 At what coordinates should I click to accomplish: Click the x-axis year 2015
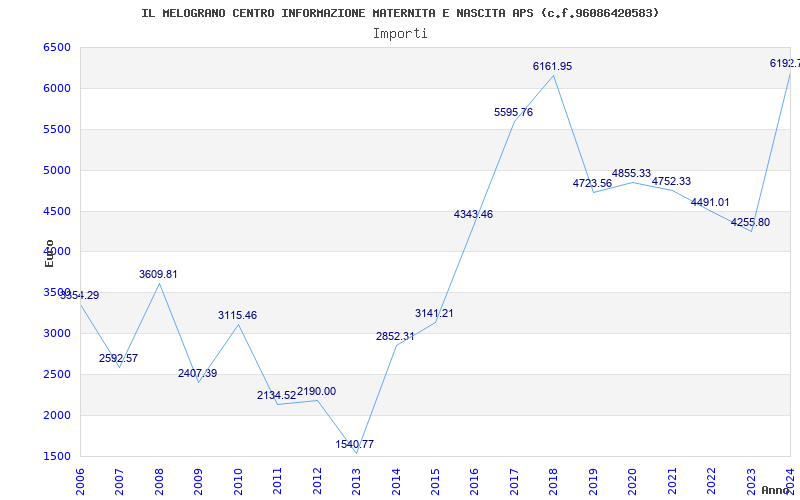point(435,481)
